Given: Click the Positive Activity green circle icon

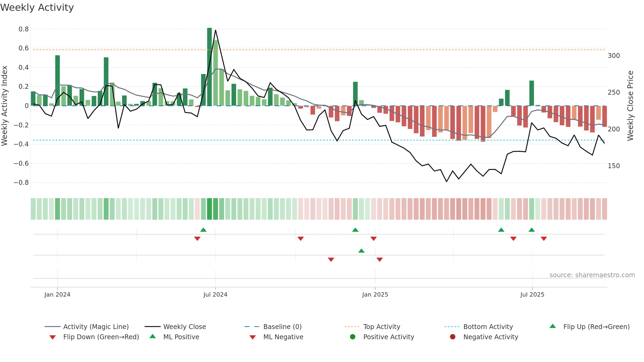Looking at the screenshot, I should click(x=353, y=337).
